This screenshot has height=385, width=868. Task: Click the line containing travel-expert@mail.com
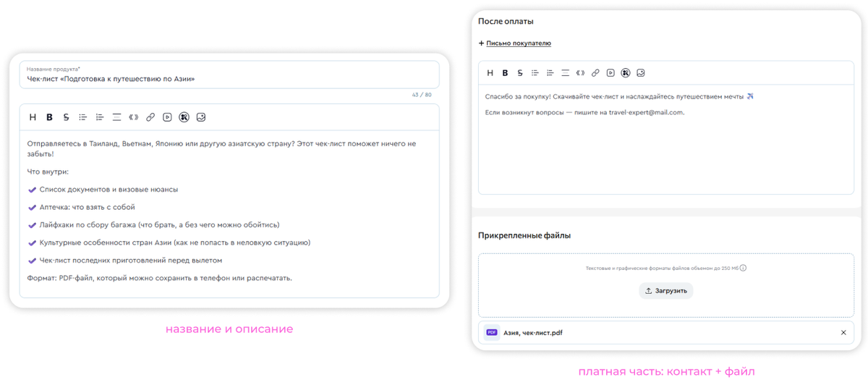[x=584, y=112]
